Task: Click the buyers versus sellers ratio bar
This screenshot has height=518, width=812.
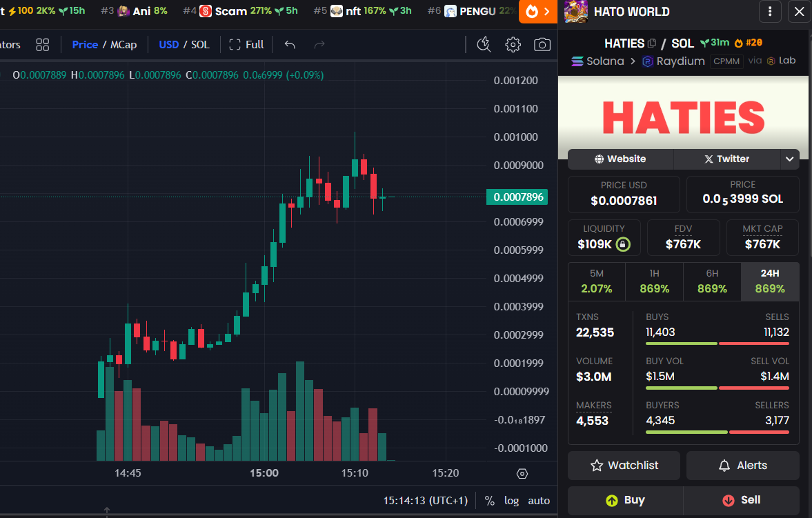Action: click(x=717, y=432)
